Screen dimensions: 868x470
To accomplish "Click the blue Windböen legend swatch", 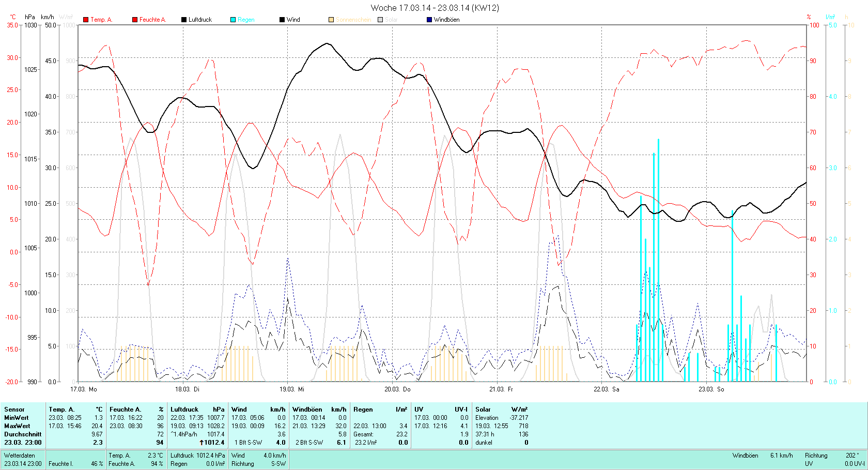I will (x=429, y=20).
